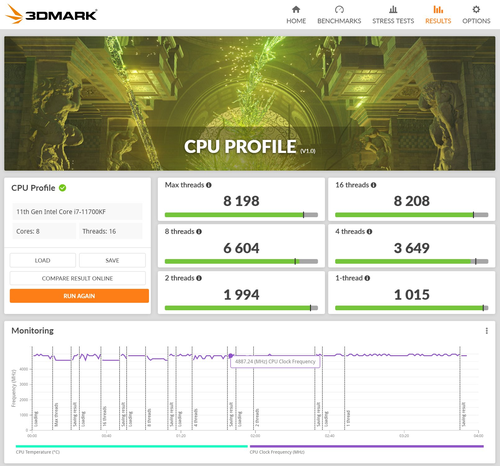
Task: Click the 8 208 score value
Action: pyautogui.click(x=412, y=201)
